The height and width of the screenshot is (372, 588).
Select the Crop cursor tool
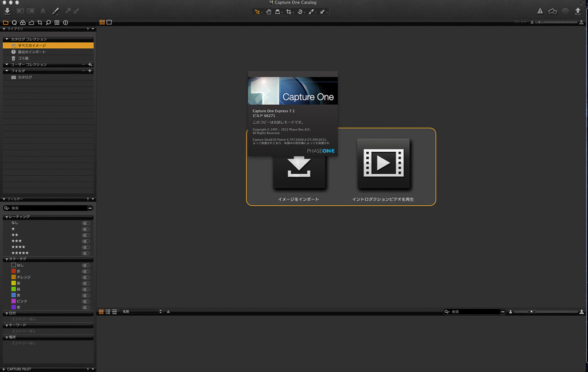tap(289, 11)
